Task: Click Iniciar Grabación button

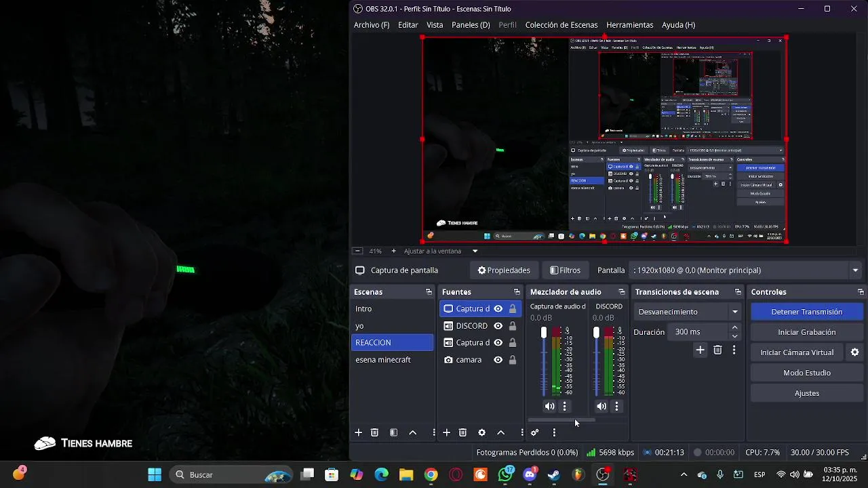Action: point(807,332)
